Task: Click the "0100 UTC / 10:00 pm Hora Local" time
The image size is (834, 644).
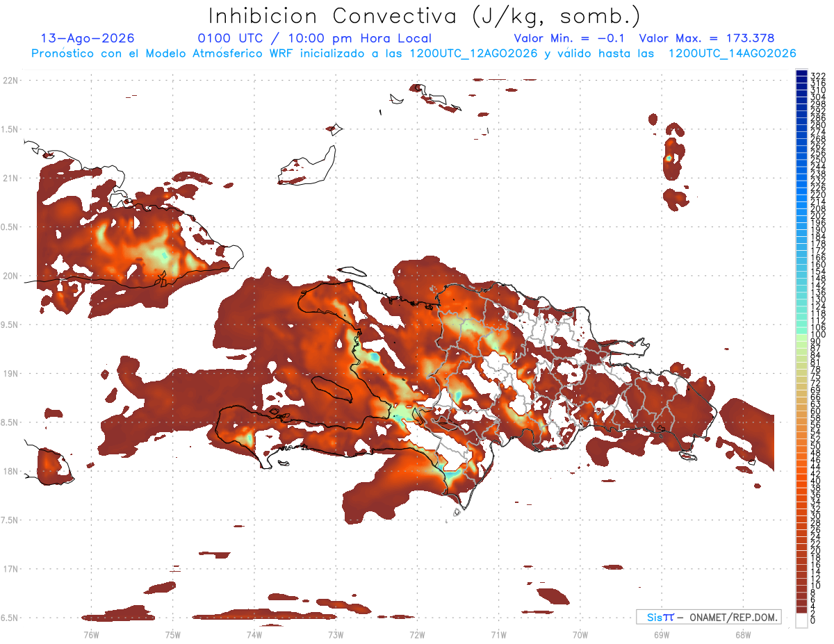Action: tap(315, 38)
